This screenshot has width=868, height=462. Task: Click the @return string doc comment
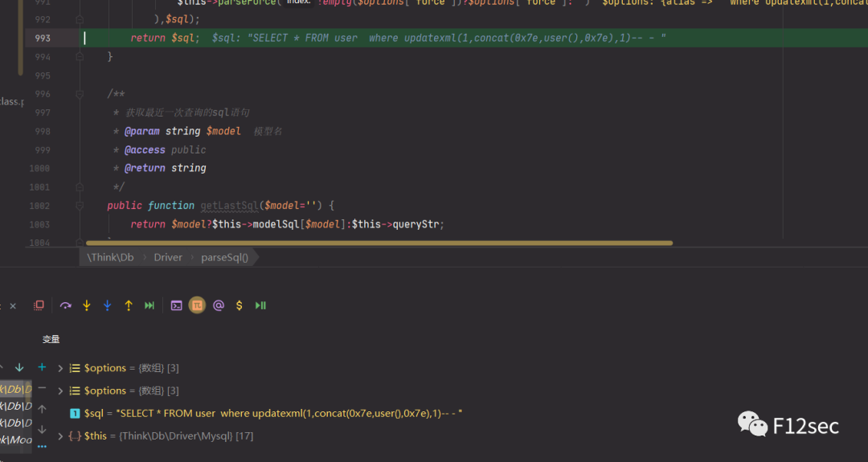166,168
